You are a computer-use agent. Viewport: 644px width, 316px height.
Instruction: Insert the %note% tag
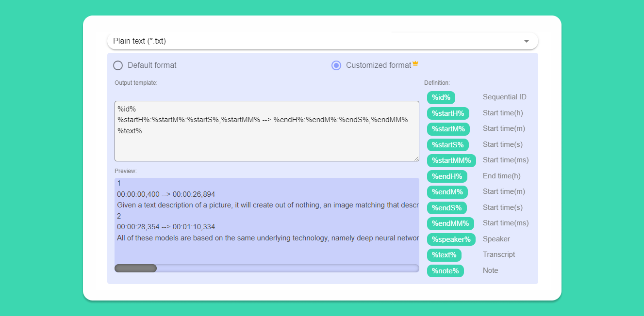(x=446, y=270)
